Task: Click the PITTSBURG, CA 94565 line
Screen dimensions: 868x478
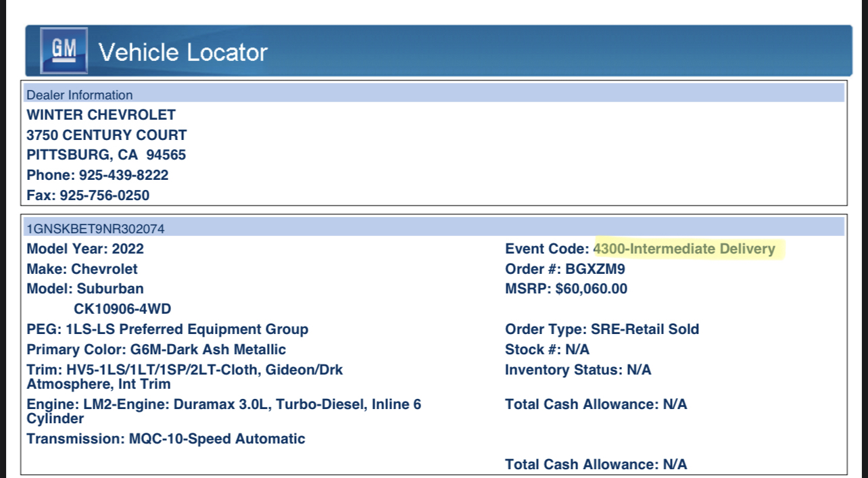Action: pos(106,156)
